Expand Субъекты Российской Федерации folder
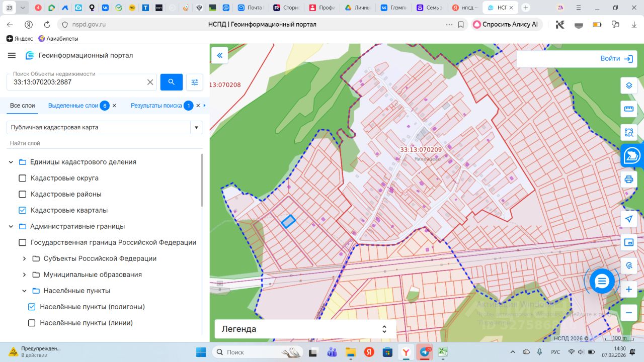 tap(24, 258)
